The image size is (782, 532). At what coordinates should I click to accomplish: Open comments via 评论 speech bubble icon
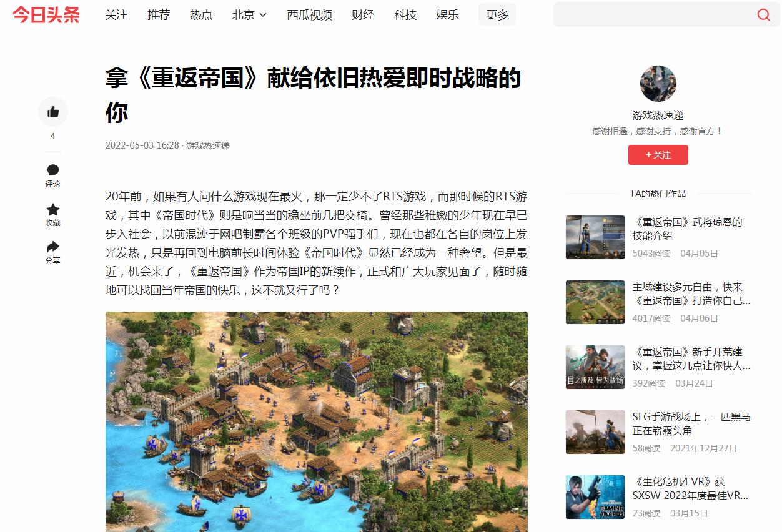(53, 170)
